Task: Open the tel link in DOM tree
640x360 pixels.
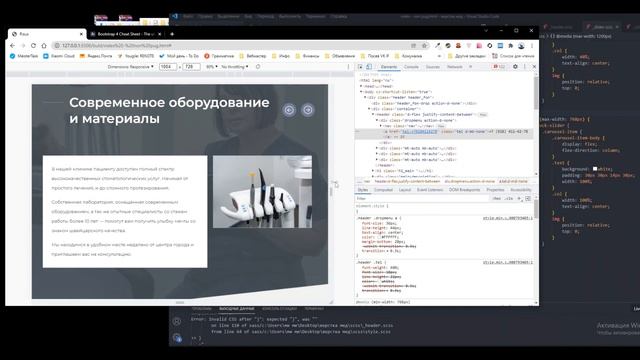Action: click(x=419, y=132)
